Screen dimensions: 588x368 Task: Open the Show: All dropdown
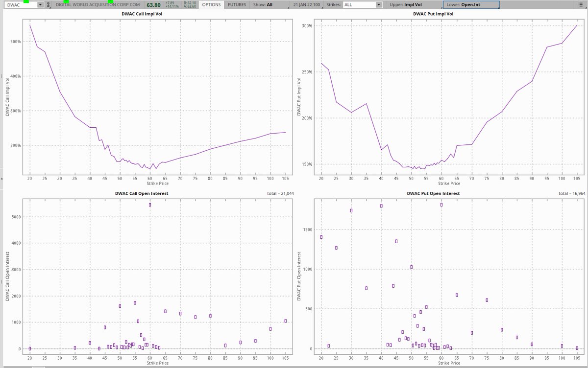(x=269, y=4)
